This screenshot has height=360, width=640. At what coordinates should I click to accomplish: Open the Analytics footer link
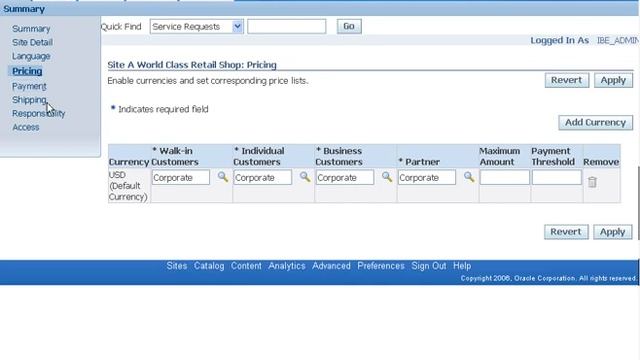287,266
